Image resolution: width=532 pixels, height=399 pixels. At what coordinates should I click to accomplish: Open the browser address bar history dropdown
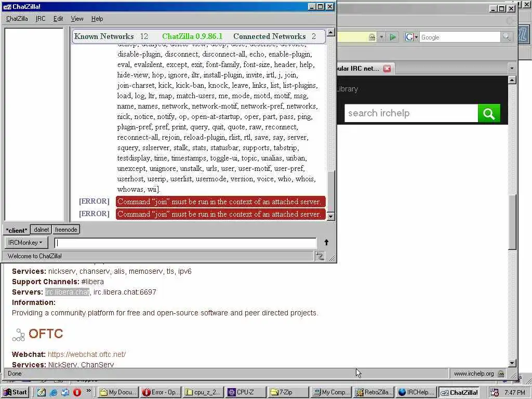(x=381, y=37)
